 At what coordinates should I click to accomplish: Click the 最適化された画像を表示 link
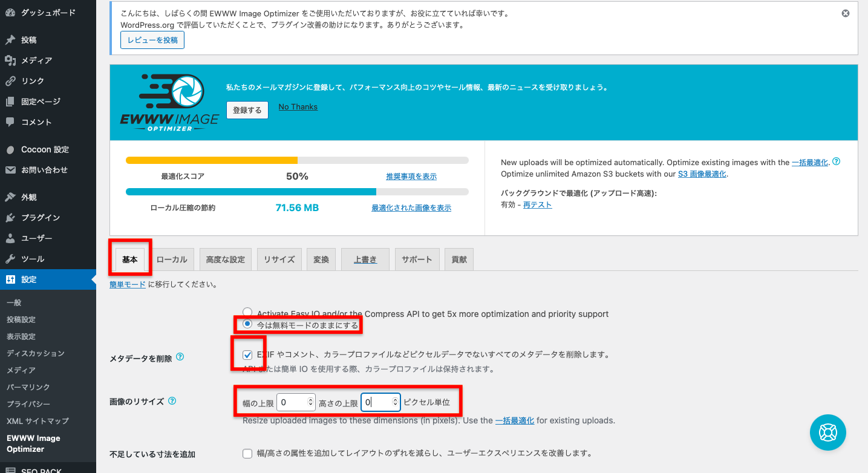411,208
